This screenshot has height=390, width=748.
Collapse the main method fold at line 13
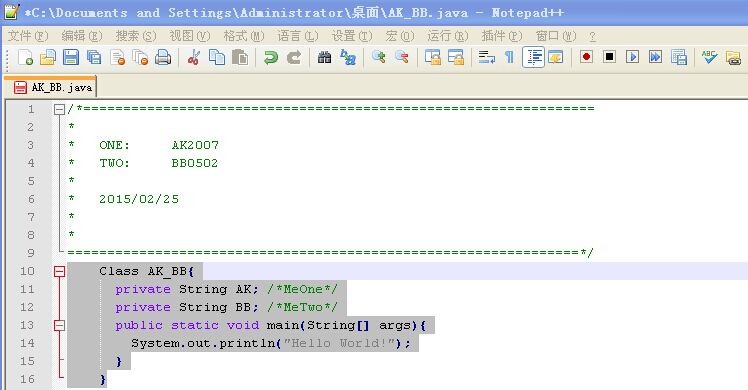59,326
